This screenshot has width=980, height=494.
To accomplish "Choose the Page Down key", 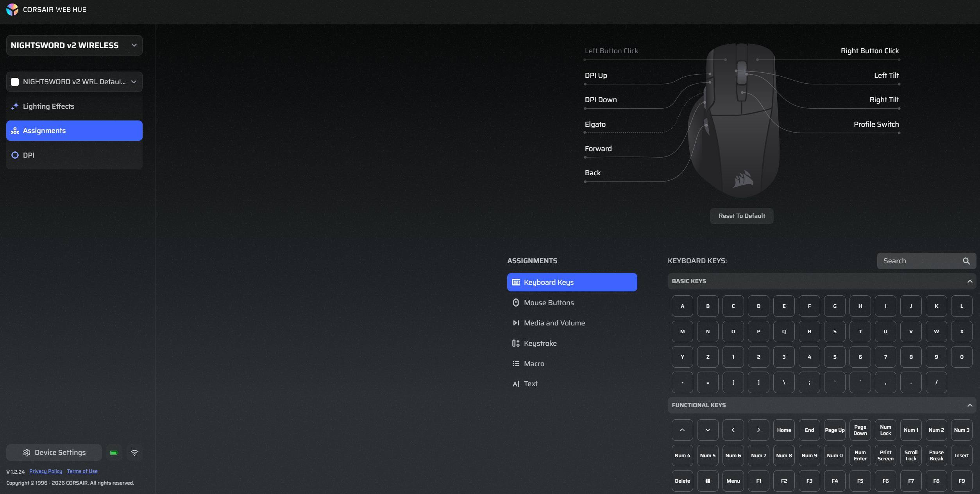I will [x=860, y=430].
